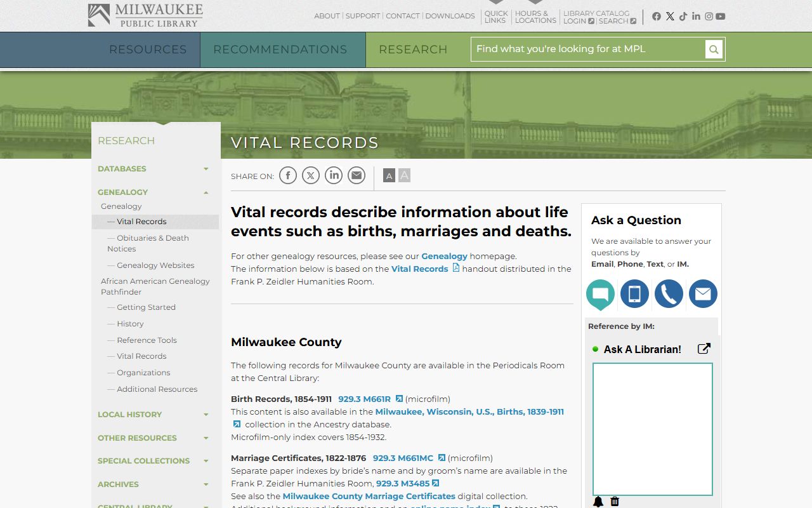Open the library's LinkedIn icon in header
This screenshot has height=508, width=812.
(696, 17)
